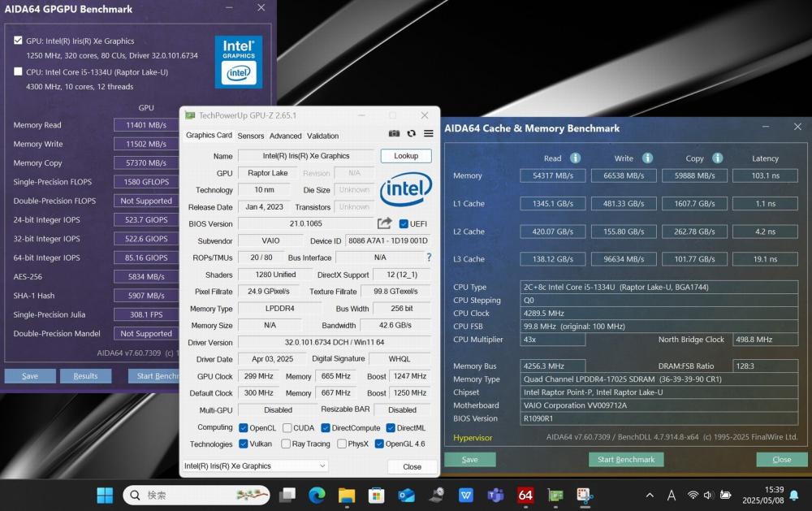Image resolution: width=812 pixels, height=511 pixels.
Task: Click the Bus Interface question mark icon
Action: (x=429, y=257)
